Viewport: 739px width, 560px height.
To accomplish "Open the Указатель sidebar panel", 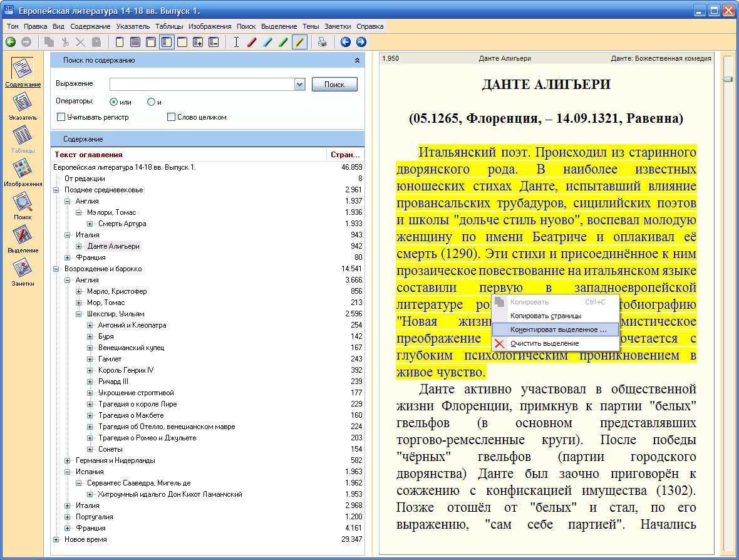I will 23,106.
